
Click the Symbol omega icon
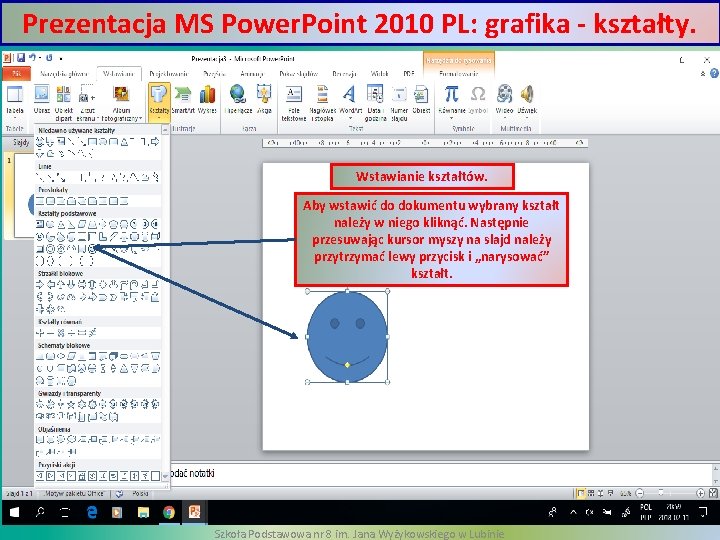(x=478, y=94)
